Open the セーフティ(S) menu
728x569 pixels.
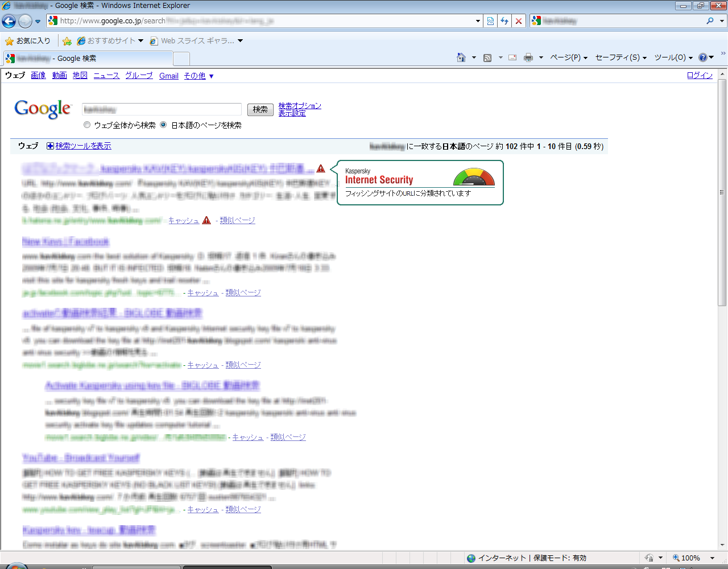point(621,57)
